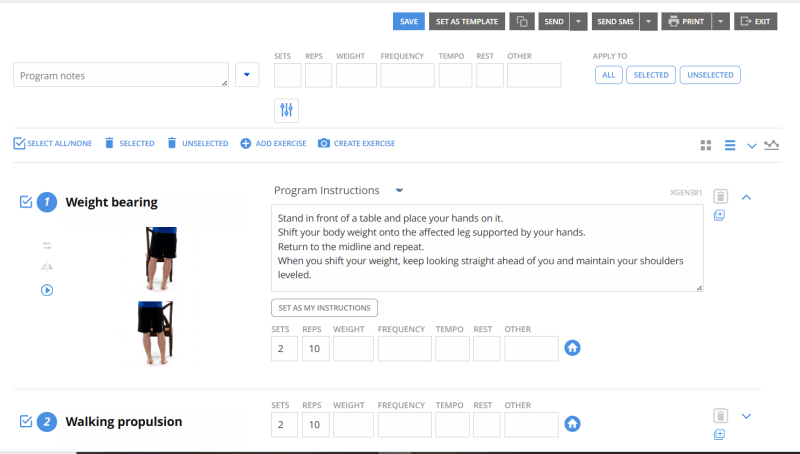Viewport: 800px width, 454px height.
Task: Click the Send button
Action: pos(554,21)
